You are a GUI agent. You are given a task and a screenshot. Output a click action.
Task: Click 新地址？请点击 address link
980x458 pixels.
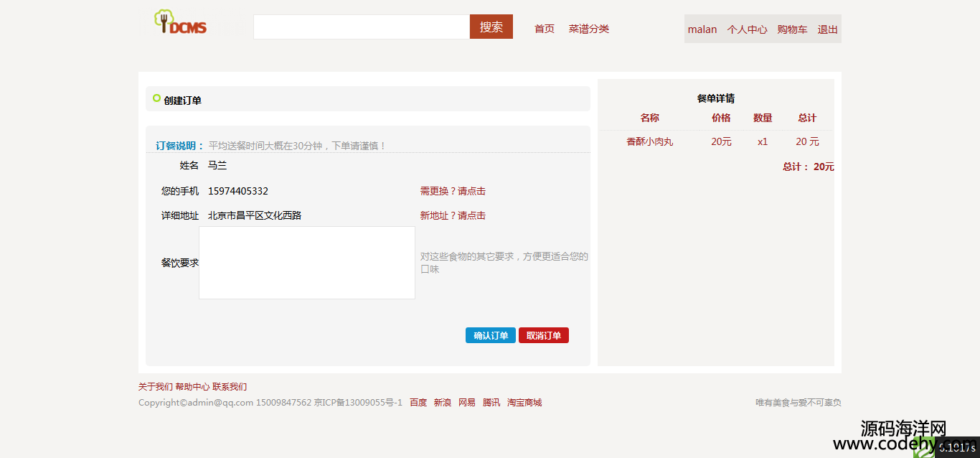coord(453,215)
